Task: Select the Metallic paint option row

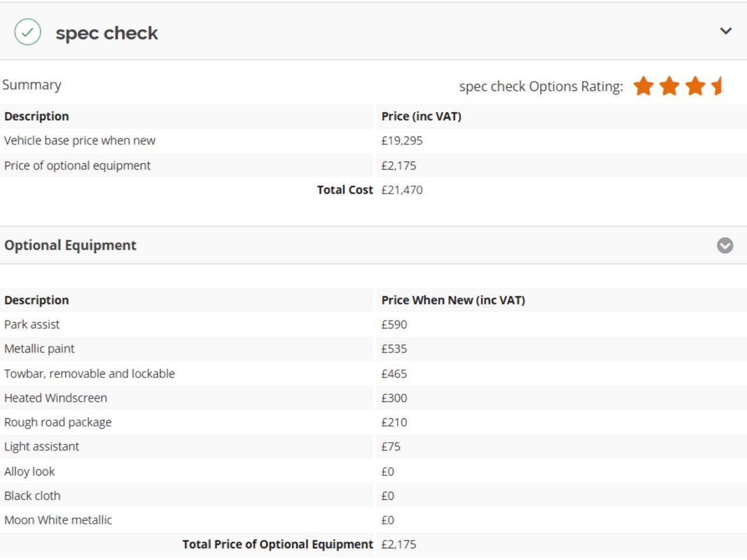Action: point(40,349)
